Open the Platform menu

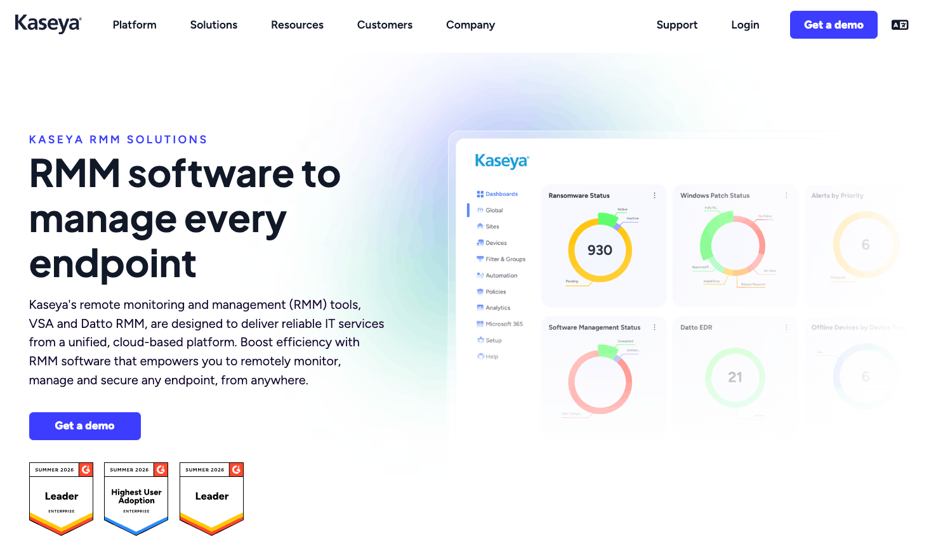click(x=135, y=25)
